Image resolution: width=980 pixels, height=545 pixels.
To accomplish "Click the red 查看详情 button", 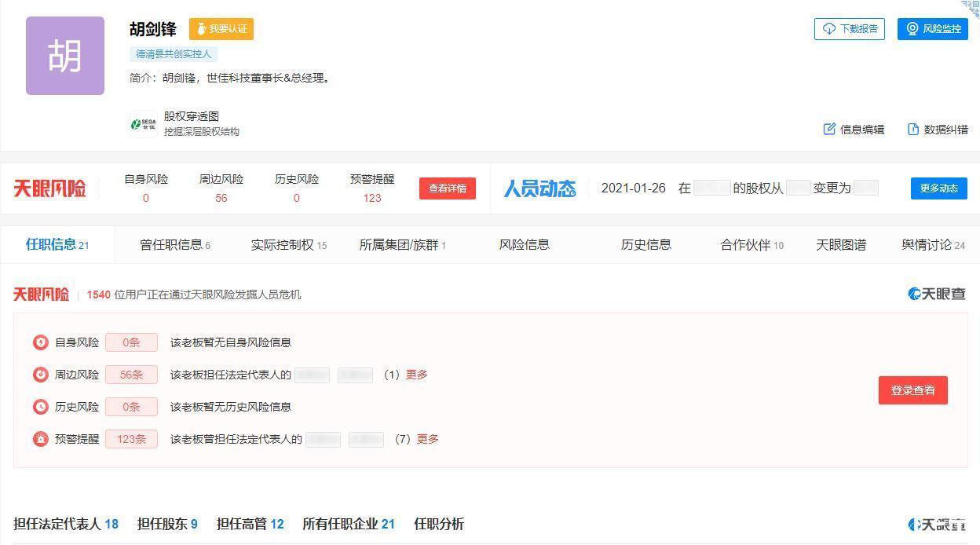I will point(448,188).
